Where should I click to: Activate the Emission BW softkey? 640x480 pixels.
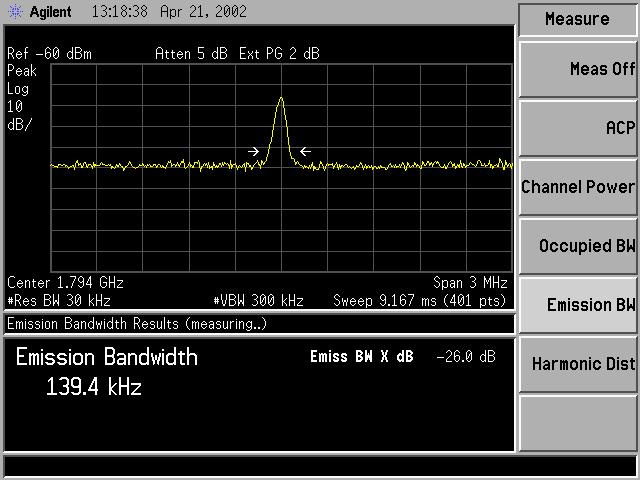click(578, 305)
